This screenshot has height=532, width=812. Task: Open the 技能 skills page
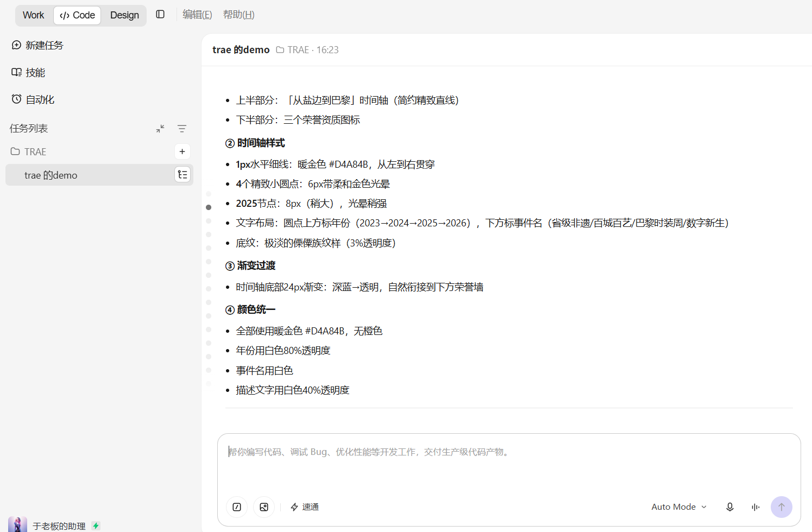coord(28,72)
